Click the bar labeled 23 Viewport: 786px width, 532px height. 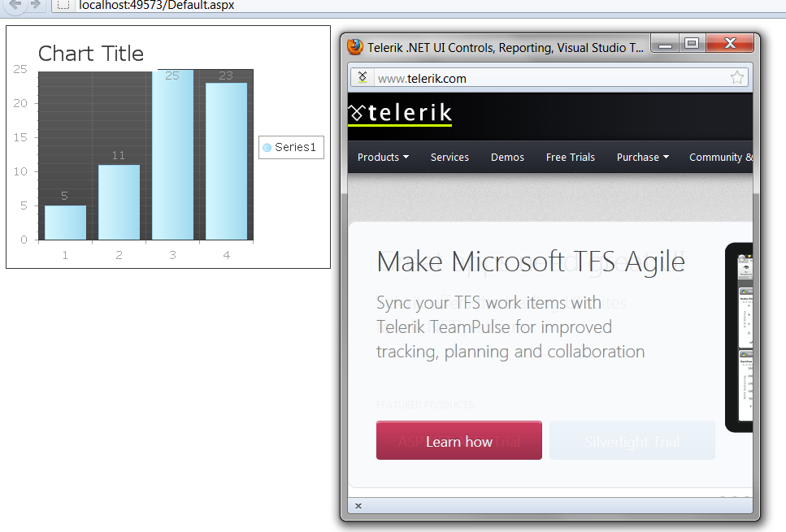[226, 162]
